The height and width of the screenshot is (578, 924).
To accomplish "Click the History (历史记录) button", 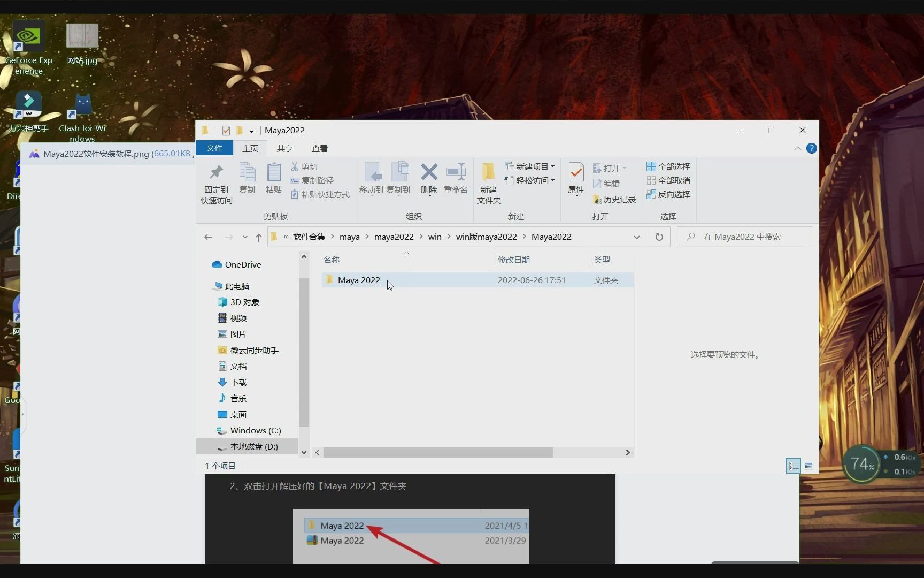I will 614,199.
